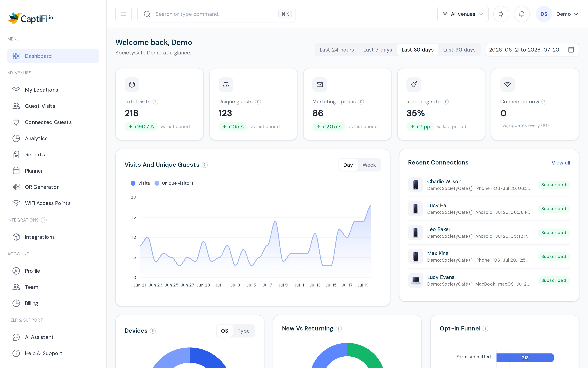588x368 pixels.
Task: Go to Guest Visits
Action: pyautogui.click(x=53, y=106)
